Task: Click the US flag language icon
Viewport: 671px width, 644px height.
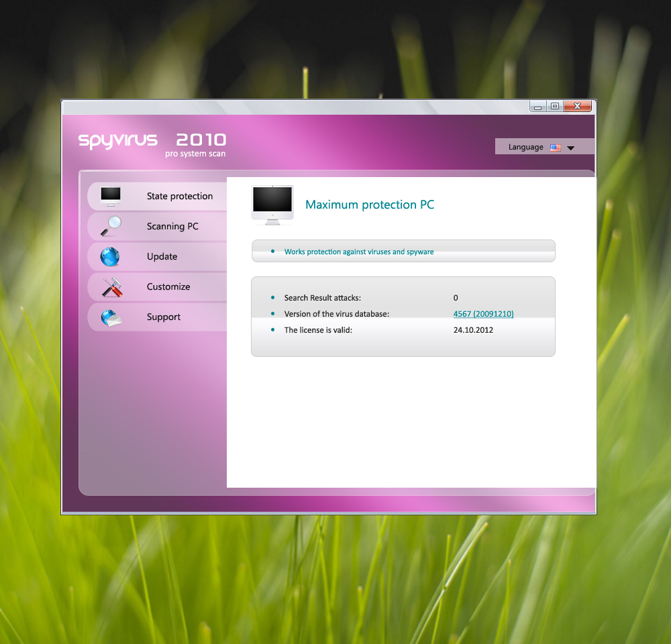Action: [555, 148]
